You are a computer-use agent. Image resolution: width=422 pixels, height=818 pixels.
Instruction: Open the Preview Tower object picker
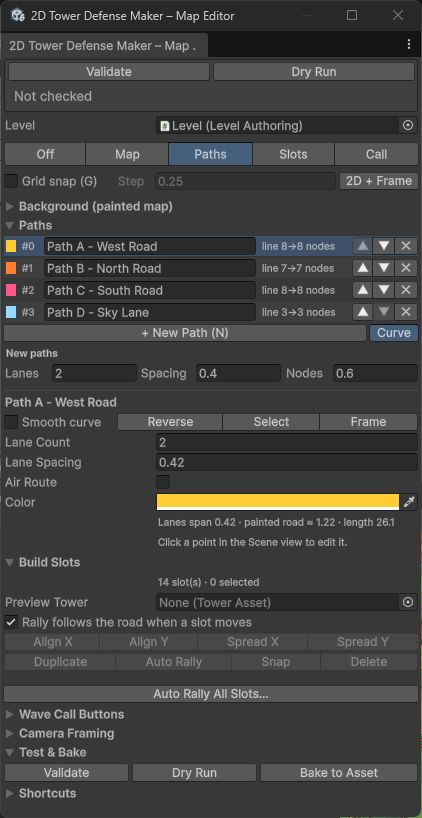(408, 603)
